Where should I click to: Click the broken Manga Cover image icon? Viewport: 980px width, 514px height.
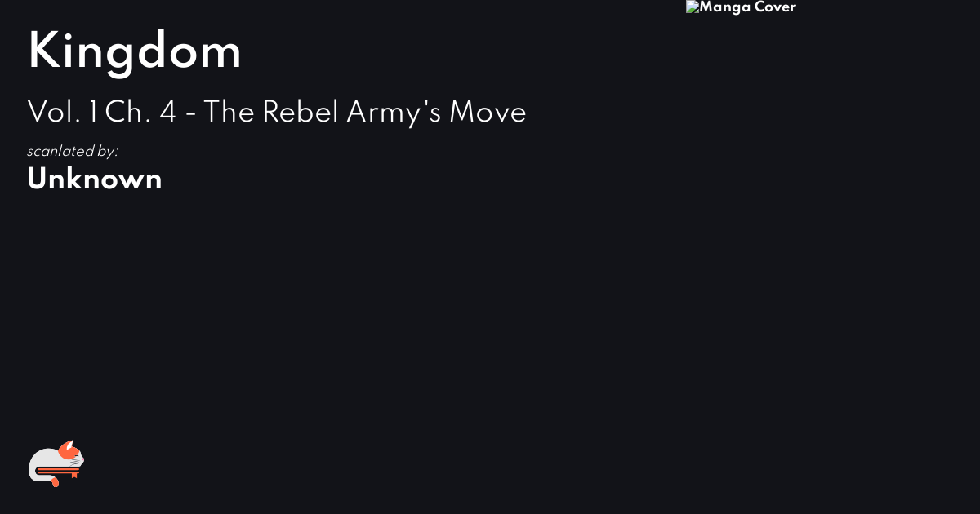692,7
